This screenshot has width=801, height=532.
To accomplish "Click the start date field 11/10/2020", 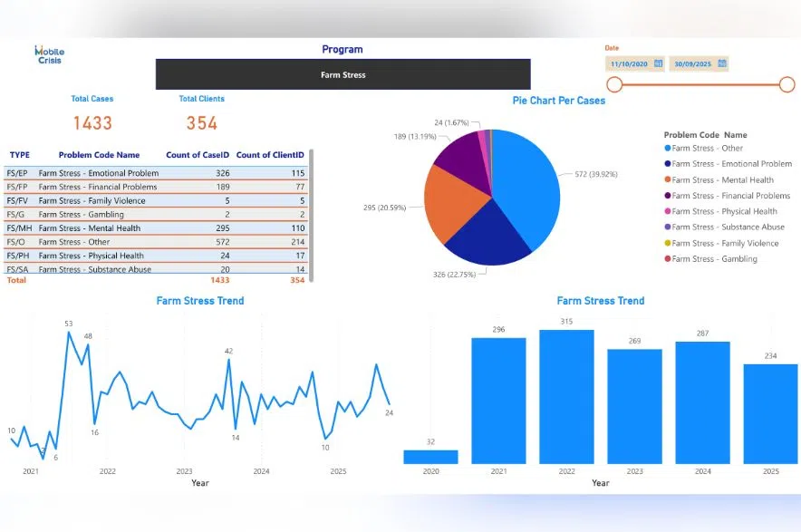I will pyautogui.click(x=629, y=64).
